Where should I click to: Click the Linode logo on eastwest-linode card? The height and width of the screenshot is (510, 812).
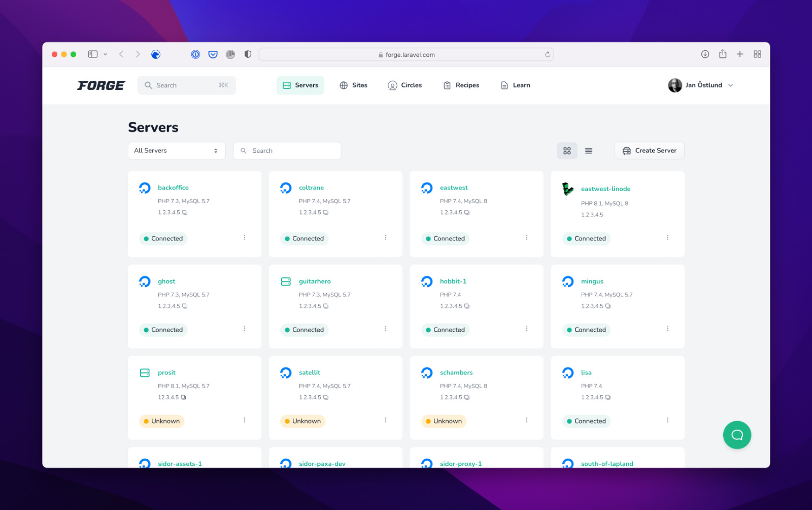tap(568, 188)
